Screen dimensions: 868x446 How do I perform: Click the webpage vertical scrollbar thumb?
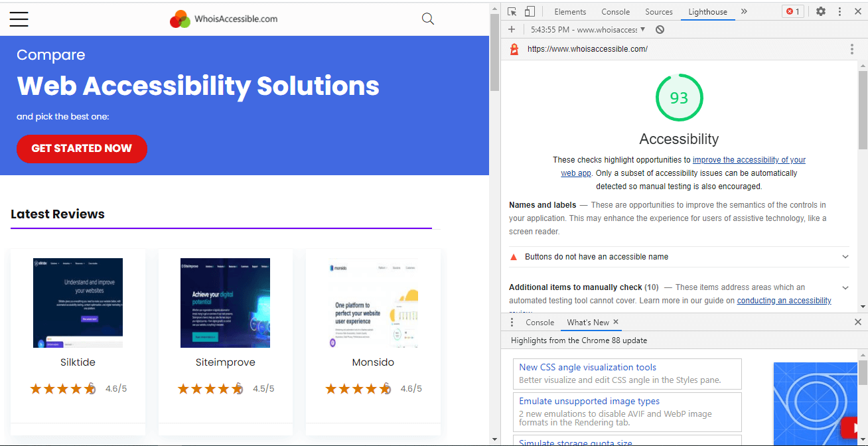pos(494,52)
